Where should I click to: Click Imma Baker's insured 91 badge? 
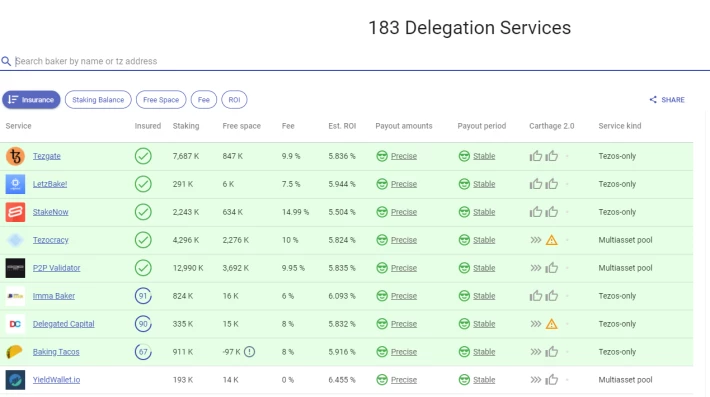[x=143, y=296]
